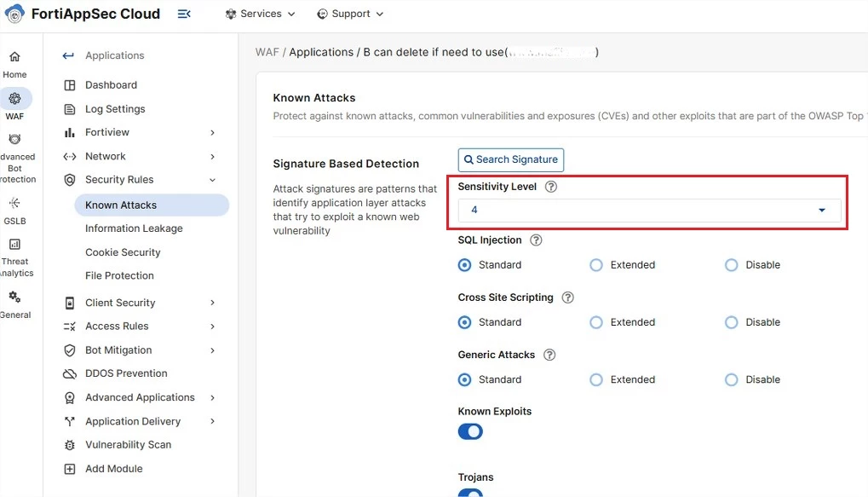Open the Information Leakage menu item
This screenshot has height=497, width=868.
point(134,228)
